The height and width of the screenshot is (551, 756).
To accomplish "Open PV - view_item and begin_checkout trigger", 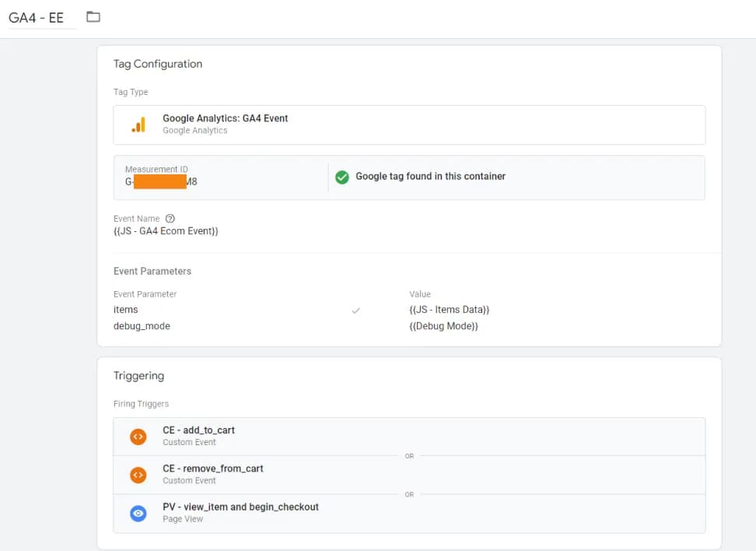I will pos(409,514).
